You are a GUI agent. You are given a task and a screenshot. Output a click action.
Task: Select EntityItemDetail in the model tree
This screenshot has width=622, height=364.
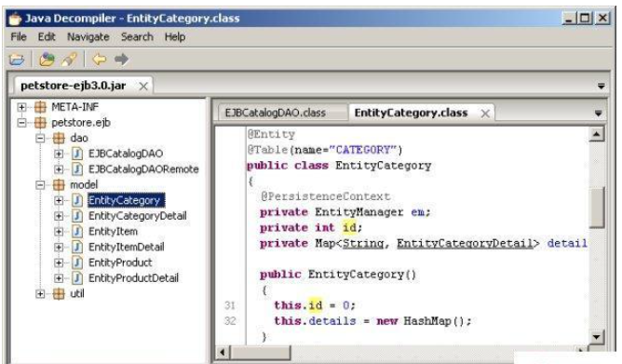(126, 247)
